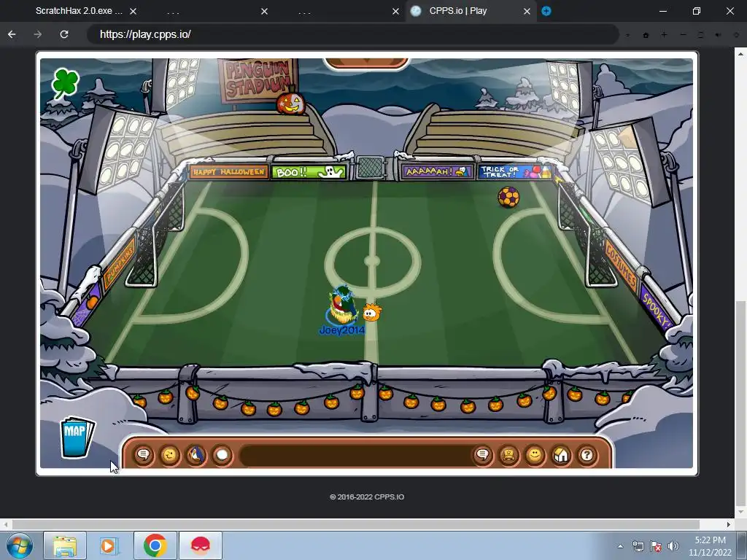Viewport: 747px width, 560px height.
Task: Close the ScratchHax 2.0.exe tab
Action: pyautogui.click(x=133, y=12)
